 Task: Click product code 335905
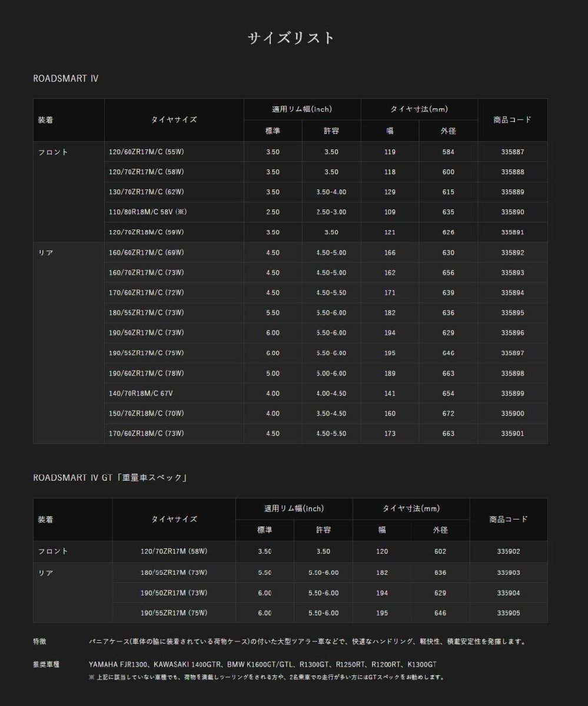(509, 612)
